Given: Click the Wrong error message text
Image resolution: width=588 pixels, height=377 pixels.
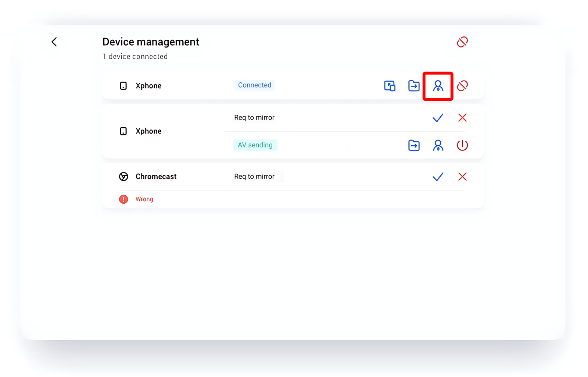Looking at the screenshot, I should [144, 199].
